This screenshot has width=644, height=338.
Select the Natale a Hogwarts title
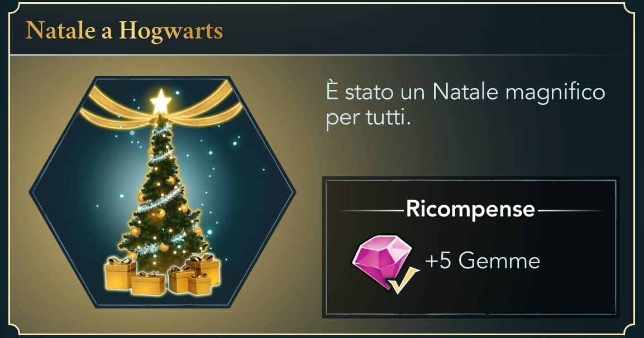click(x=125, y=31)
